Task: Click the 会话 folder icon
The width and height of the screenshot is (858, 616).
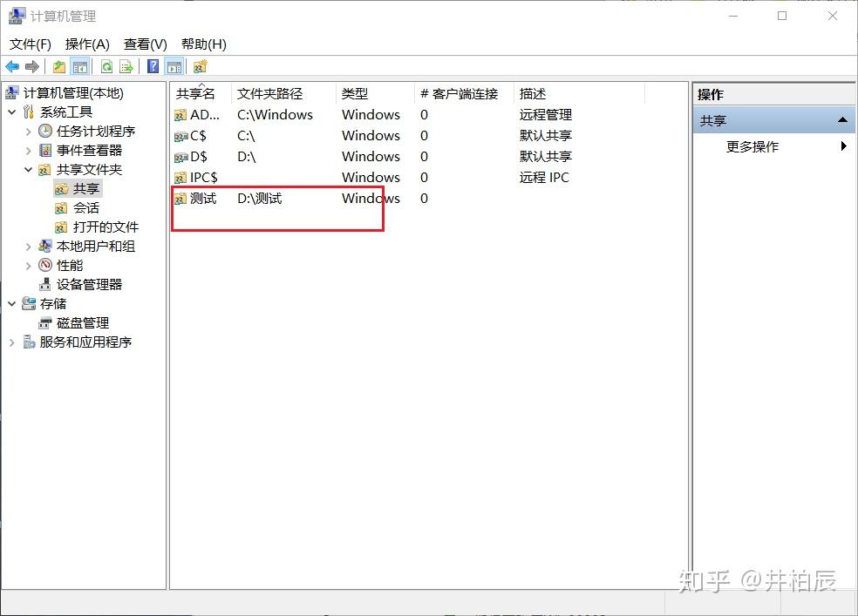Action: (62, 208)
